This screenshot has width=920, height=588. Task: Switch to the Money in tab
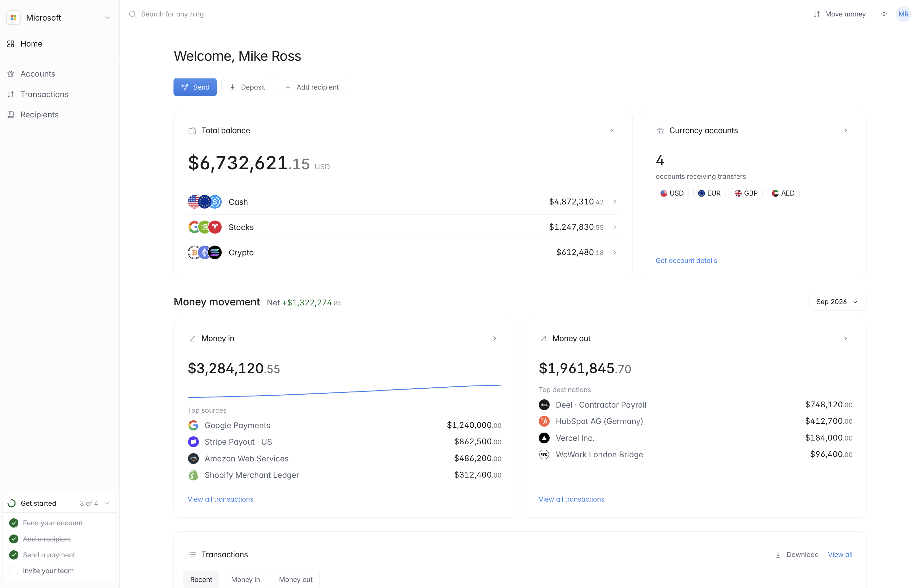point(245,579)
